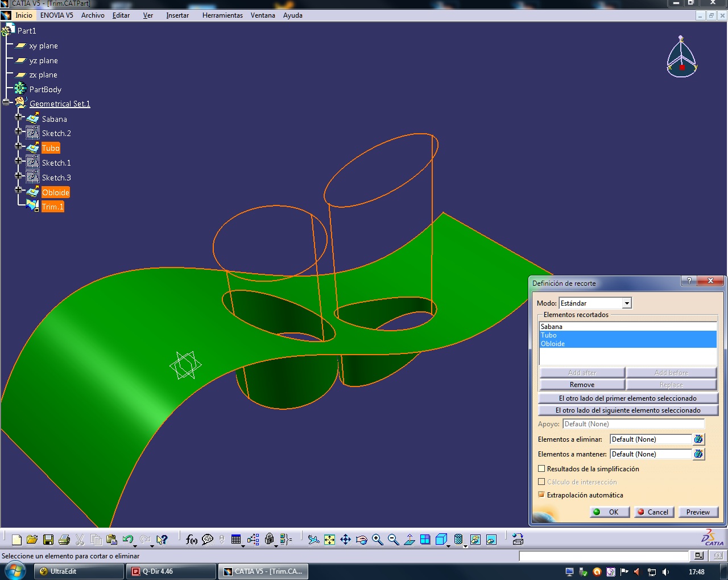This screenshot has width=728, height=580.
Task: Open the Modo Estándar dropdown
Action: [627, 303]
